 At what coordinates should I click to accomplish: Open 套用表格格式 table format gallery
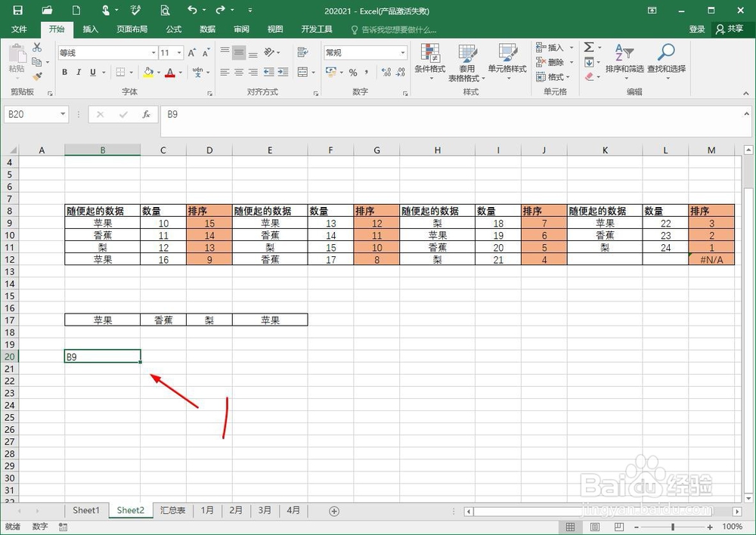click(466, 63)
